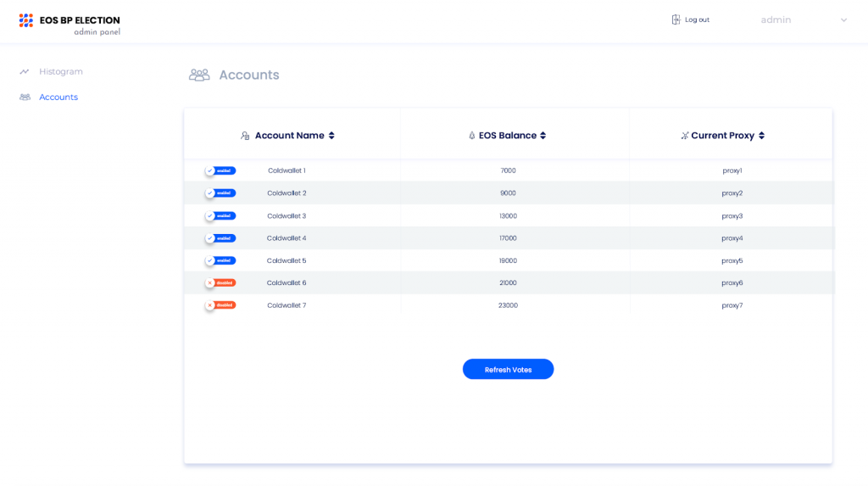Enable the Coldwallet 7 toggle

point(220,305)
